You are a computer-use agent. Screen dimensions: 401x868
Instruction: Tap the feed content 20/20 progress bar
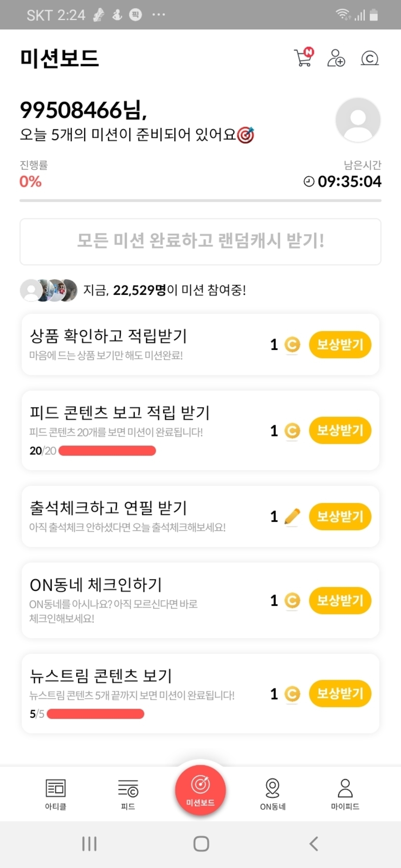(107, 451)
